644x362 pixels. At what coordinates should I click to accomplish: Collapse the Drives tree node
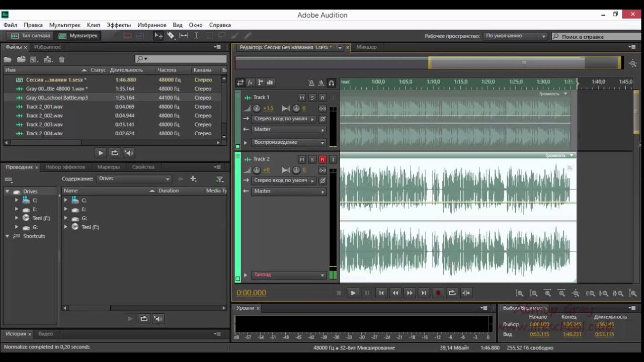(8, 192)
